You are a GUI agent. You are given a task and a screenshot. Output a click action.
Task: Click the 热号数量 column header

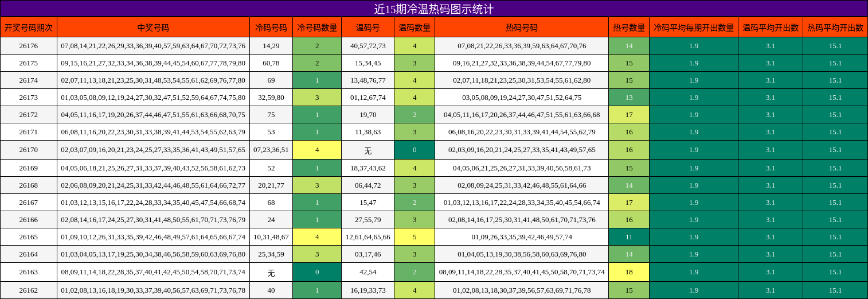pos(629,27)
